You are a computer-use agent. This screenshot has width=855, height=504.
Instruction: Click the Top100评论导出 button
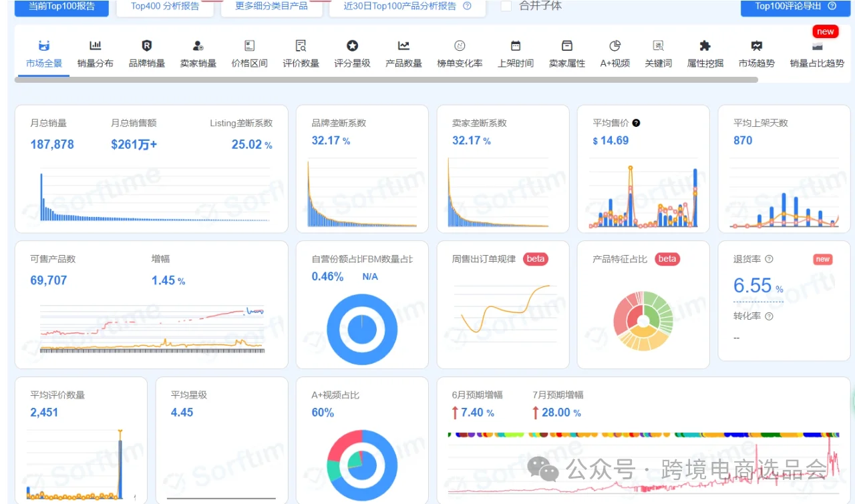tap(795, 7)
